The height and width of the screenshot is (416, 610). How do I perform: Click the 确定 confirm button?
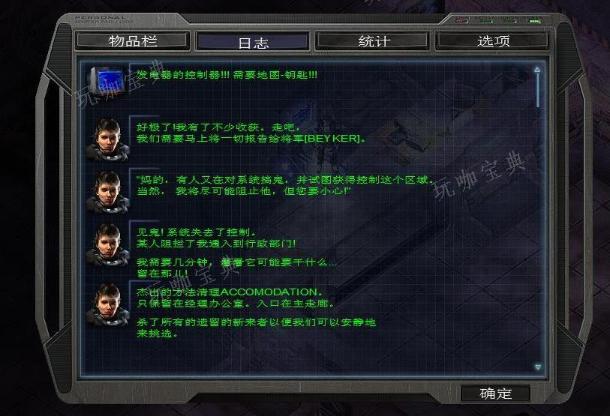(x=495, y=393)
